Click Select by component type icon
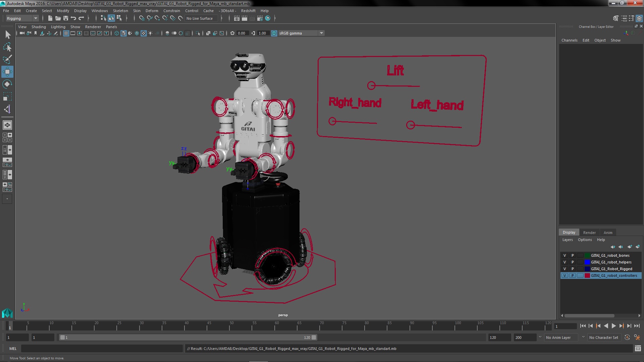This screenshot has height=362, width=644. (x=119, y=18)
